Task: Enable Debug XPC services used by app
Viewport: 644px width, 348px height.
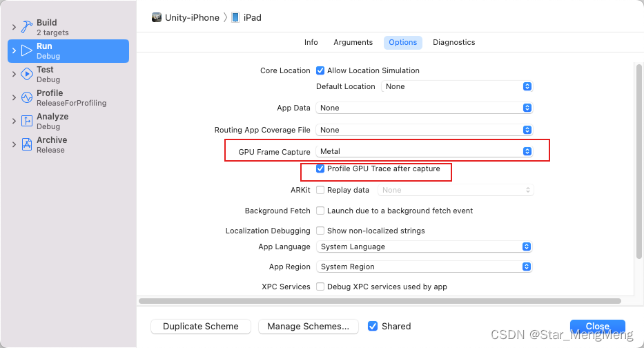Action: tap(320, 287)
